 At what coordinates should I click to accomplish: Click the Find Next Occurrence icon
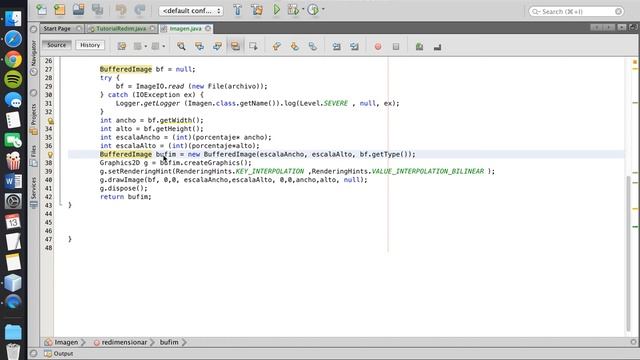pyautogui.click(x=217, y=46)
